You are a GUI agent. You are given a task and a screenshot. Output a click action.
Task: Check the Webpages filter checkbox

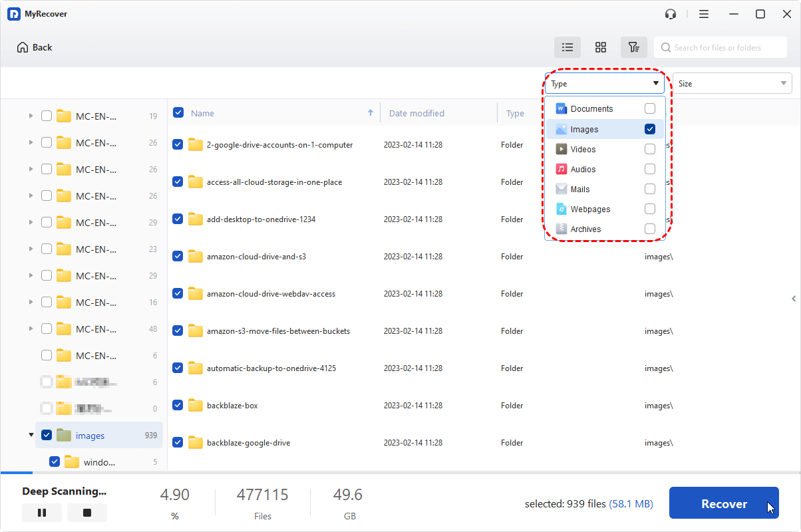pos(650,209)
